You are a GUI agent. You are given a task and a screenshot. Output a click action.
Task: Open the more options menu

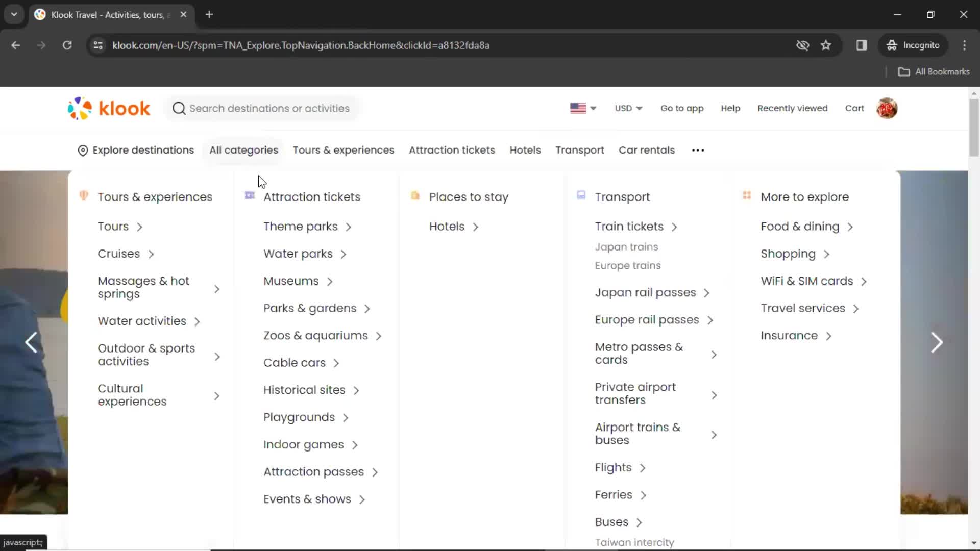point(698,149)
